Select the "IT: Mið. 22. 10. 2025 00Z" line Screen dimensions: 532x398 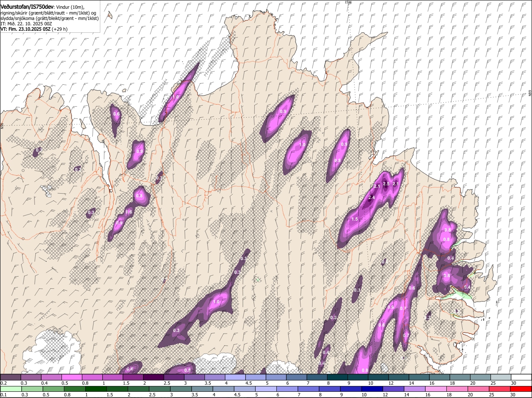click(26, 24)
